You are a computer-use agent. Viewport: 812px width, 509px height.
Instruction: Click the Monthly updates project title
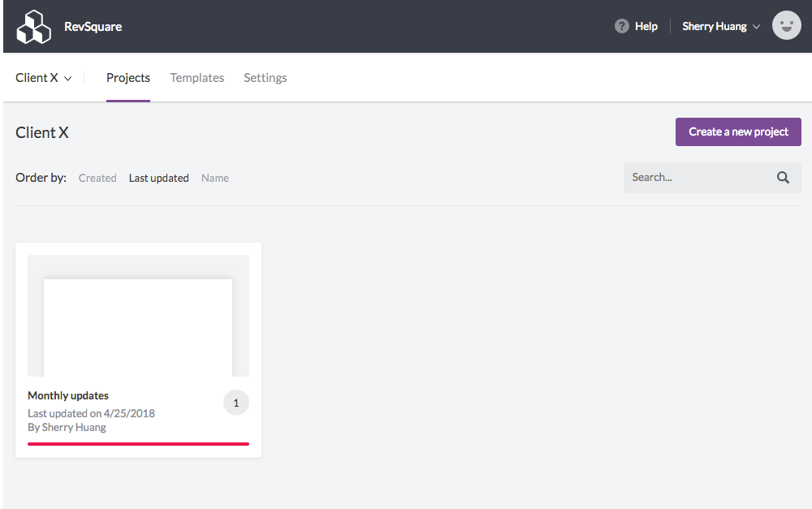coord(67,395)
